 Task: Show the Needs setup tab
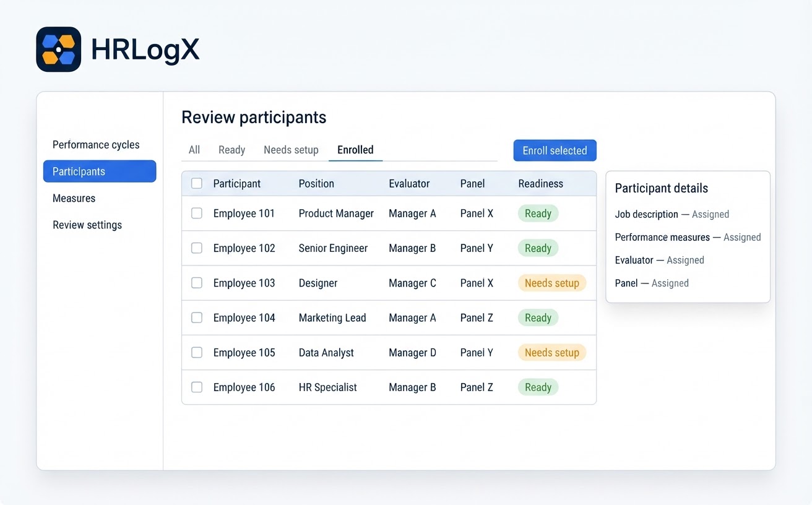click(x=291, y=150)
